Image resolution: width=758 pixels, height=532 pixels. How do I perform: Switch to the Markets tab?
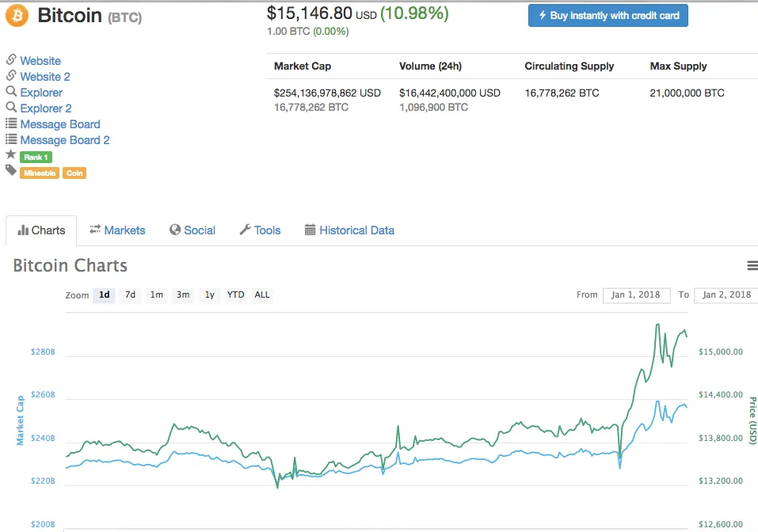(x=117, y=230)
